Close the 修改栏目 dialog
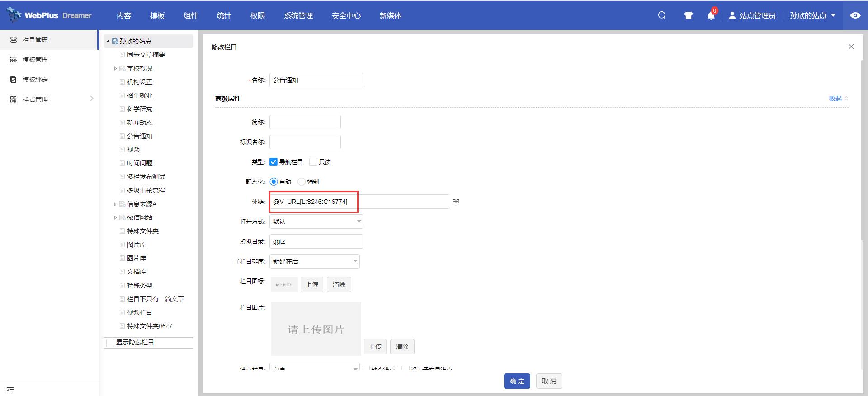The height and width of the screenshot is (396, 868). [x=851, y=47]
